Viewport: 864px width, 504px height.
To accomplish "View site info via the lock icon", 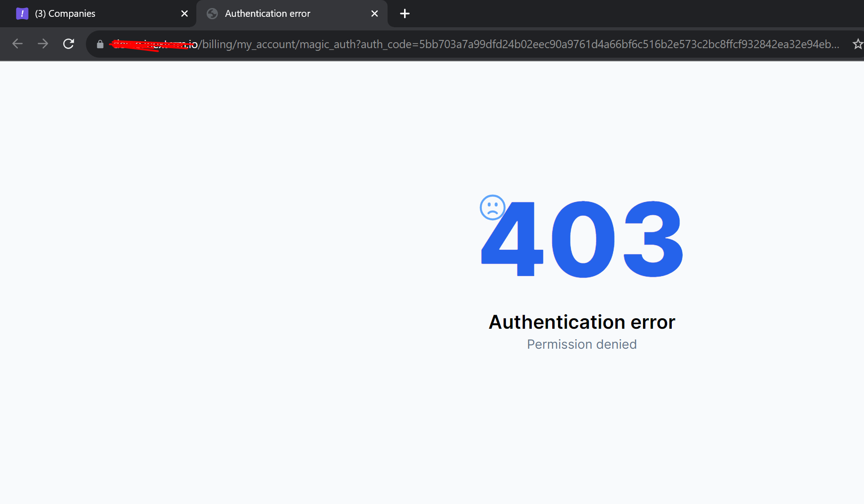I will (100, 44).
